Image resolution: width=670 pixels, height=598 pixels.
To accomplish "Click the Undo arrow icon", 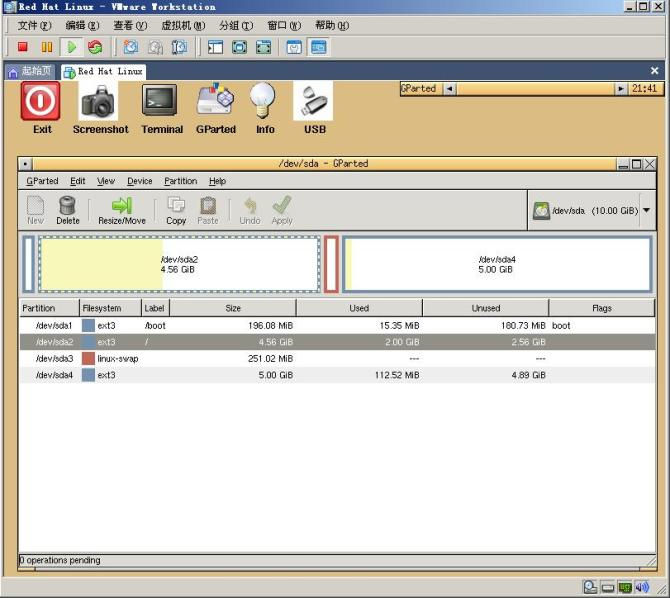I will (250, 210).
